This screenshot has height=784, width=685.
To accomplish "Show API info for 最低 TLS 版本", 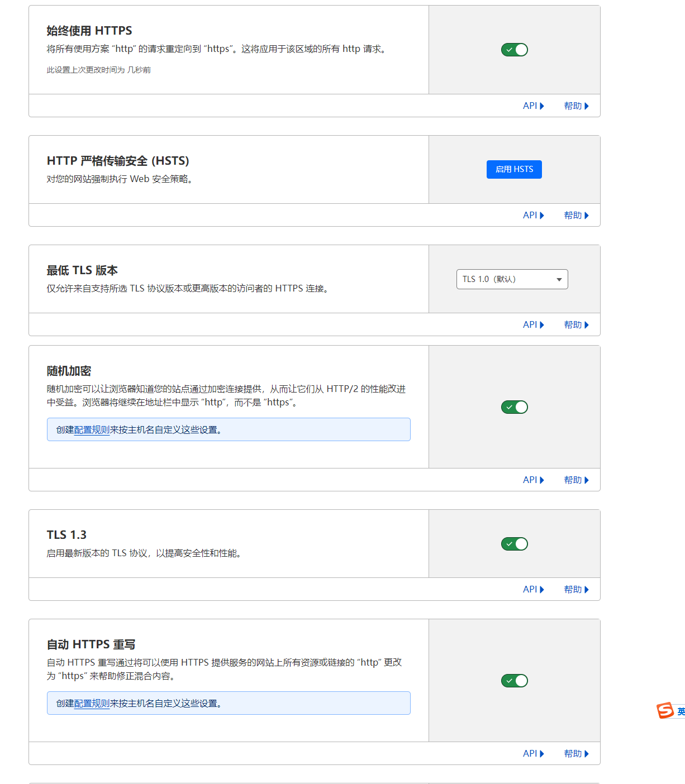I will (533, 325).
